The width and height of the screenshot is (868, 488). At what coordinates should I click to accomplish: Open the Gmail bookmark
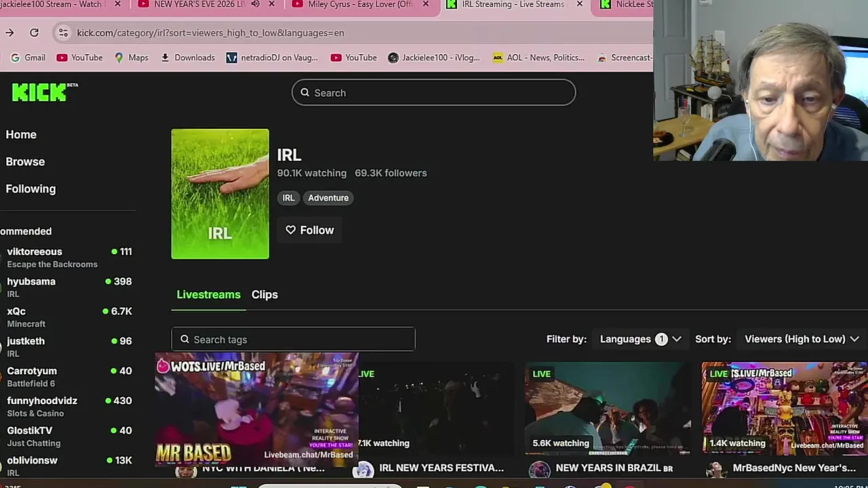(x=28, y=58)
